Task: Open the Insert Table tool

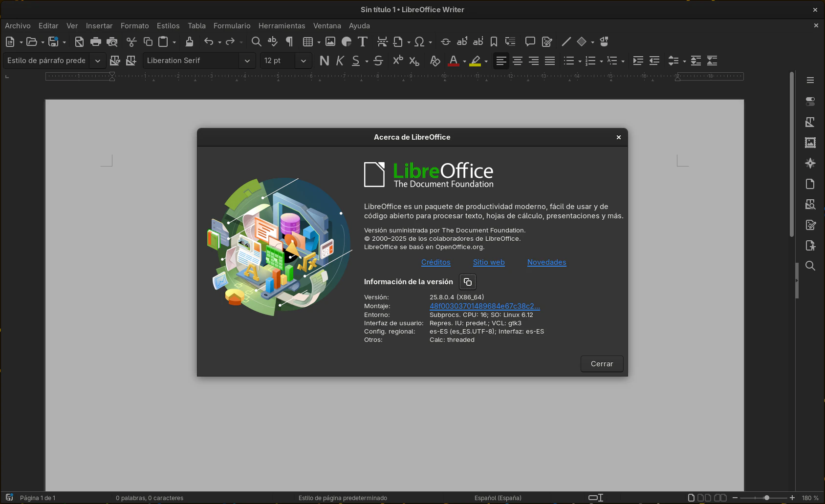Action: point(307,42)
